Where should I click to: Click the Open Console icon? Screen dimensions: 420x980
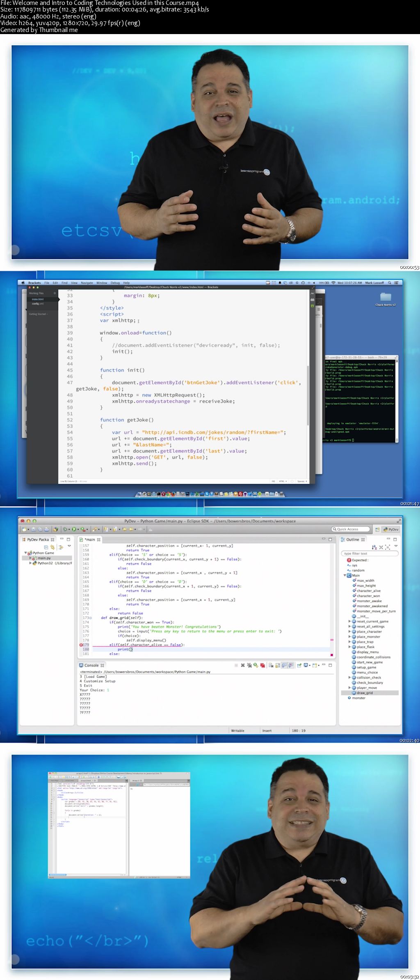315,665
